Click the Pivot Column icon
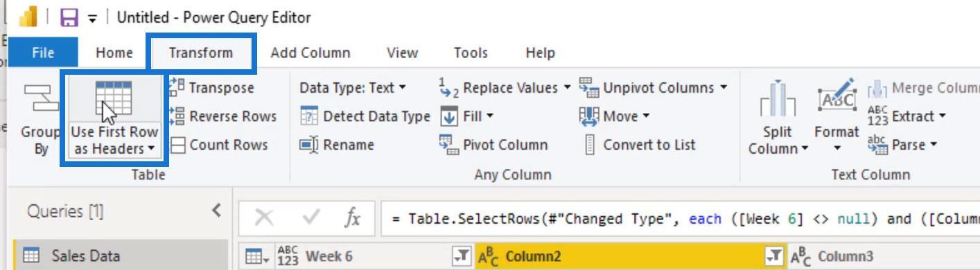Image resolution: width=980 pixels, height=270 pixels. point(448,145)
